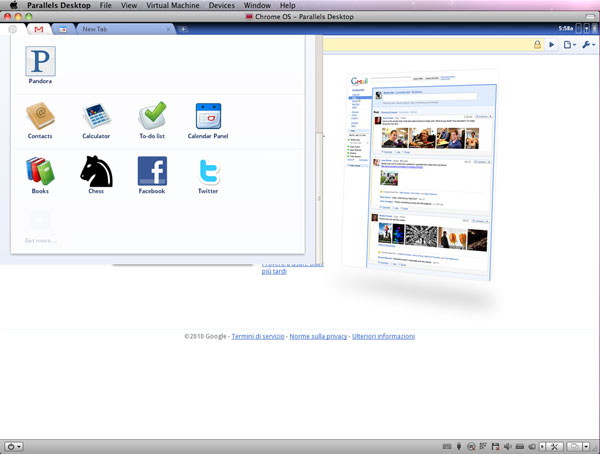Open the Parallels Desktop application menu
This screenshot has height=454, width=600.
59,5
